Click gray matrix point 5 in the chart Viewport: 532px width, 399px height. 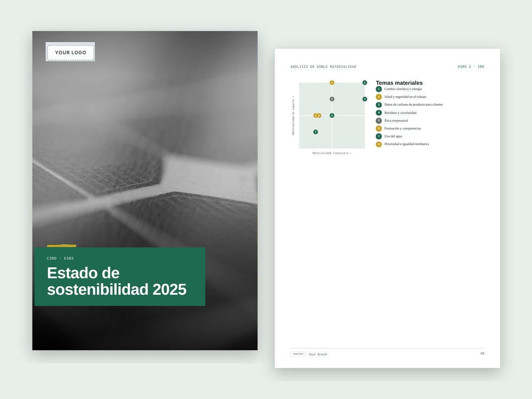tap(332, 99)
